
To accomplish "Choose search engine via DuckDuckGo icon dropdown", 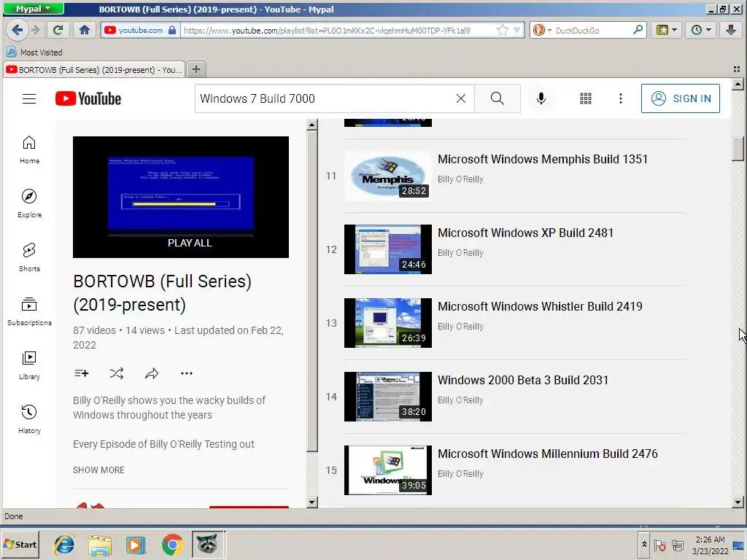I will pyautogui.click(x=542, y=31).
